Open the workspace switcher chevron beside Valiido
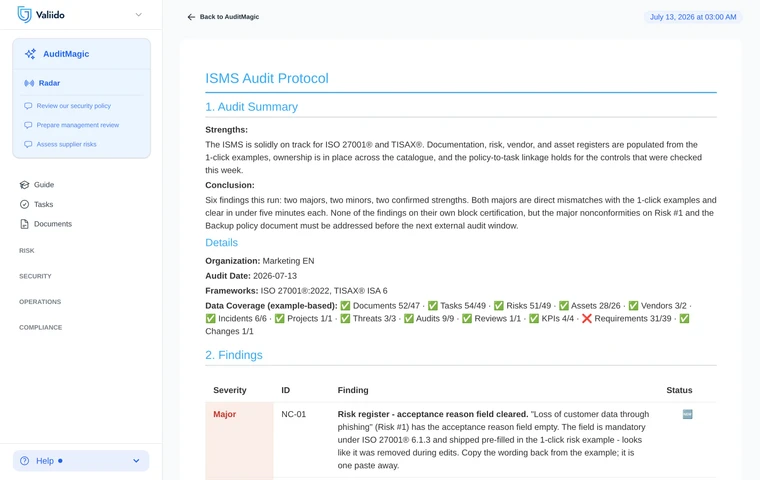The height and width of the screenshot is (480, 768). tap(139, 15)
